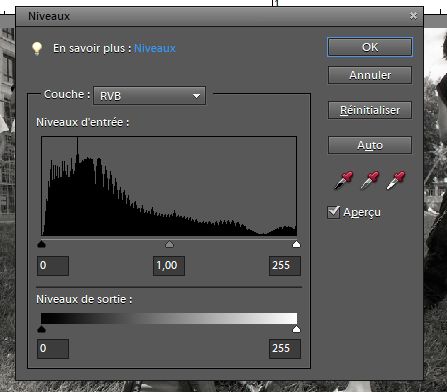Apply Auto levels adjustment
The image size is (447, 392).
pos(370,145)
